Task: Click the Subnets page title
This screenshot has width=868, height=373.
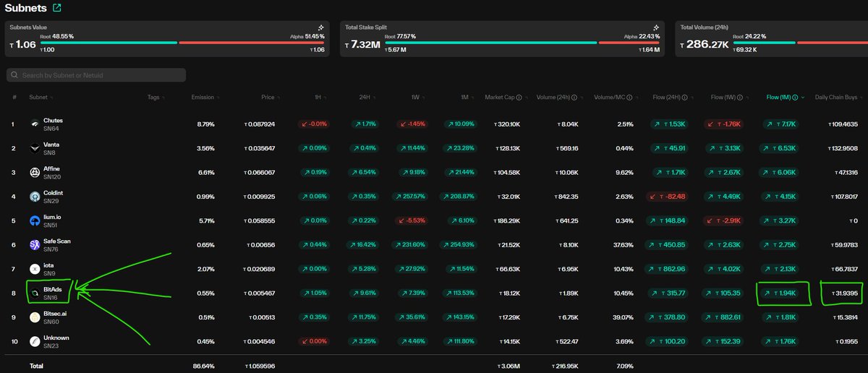Action: [26, 9]
